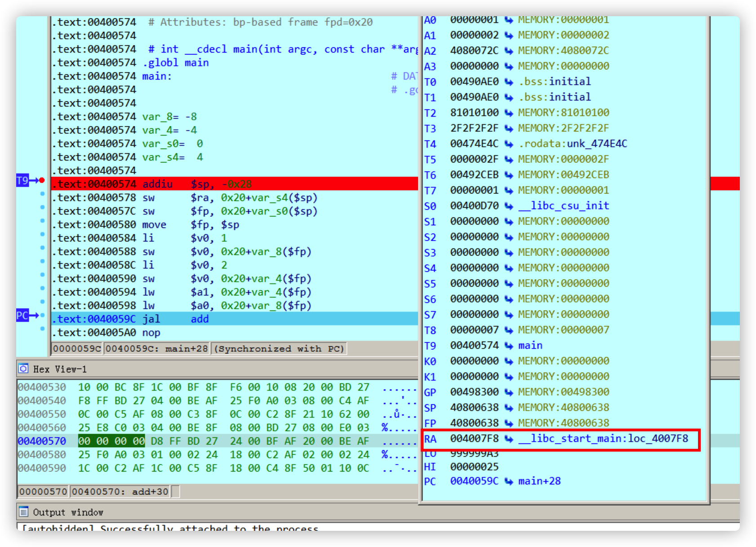Click the jump arrow beside register T9
This screenshot has width=756, height=547.
click(508, 345)
